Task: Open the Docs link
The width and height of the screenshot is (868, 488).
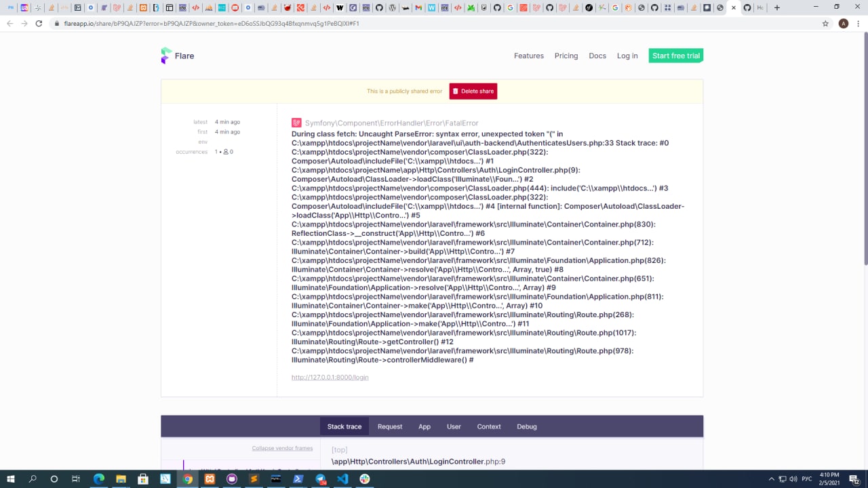Action: (597, 56)
